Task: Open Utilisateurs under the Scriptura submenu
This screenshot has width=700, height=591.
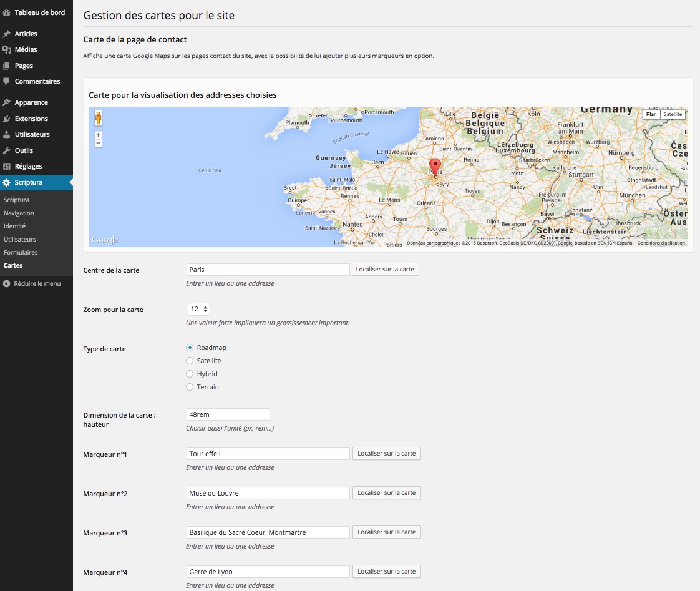Action: point(19,240)
